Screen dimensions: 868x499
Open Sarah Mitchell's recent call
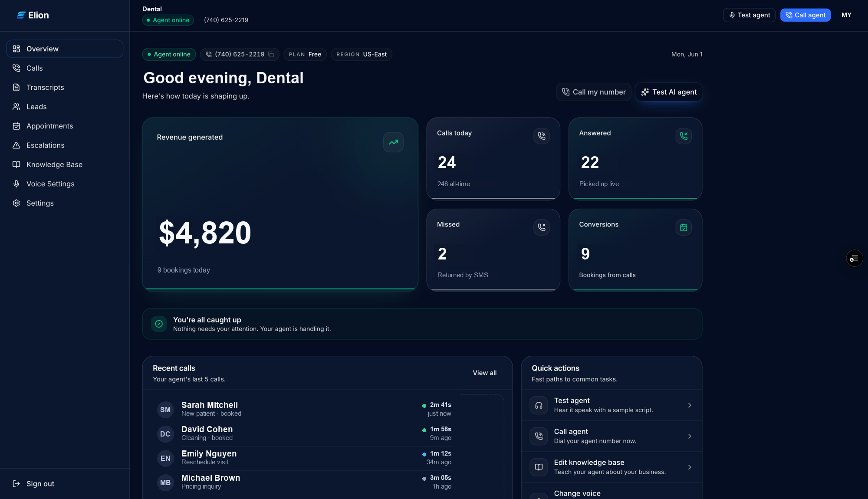[304, 410]
